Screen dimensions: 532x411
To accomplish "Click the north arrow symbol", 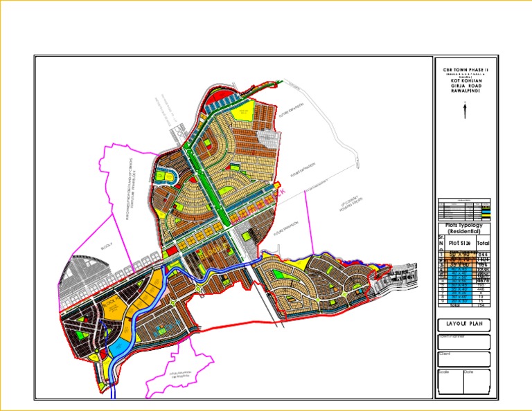I will point(465,111).
